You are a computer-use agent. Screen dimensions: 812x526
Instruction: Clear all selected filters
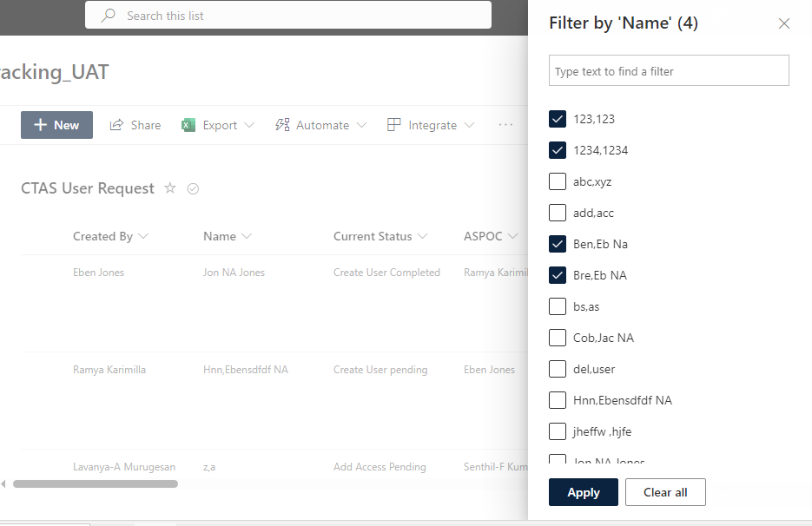(x=665, y=492)
